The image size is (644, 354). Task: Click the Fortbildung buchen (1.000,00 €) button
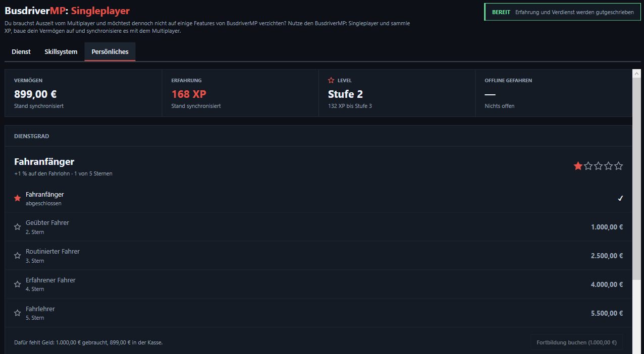[576, 342]
